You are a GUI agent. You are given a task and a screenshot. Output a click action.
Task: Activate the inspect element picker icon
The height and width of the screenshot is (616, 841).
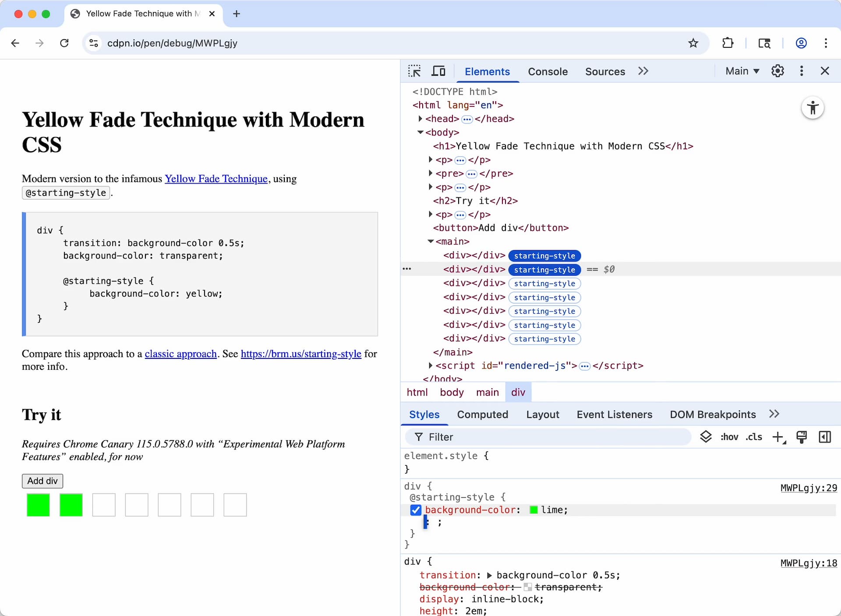pos(414,71)
